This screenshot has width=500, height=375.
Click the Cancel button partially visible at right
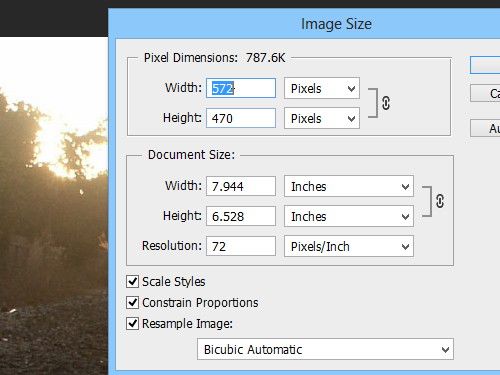pos(485,93)
